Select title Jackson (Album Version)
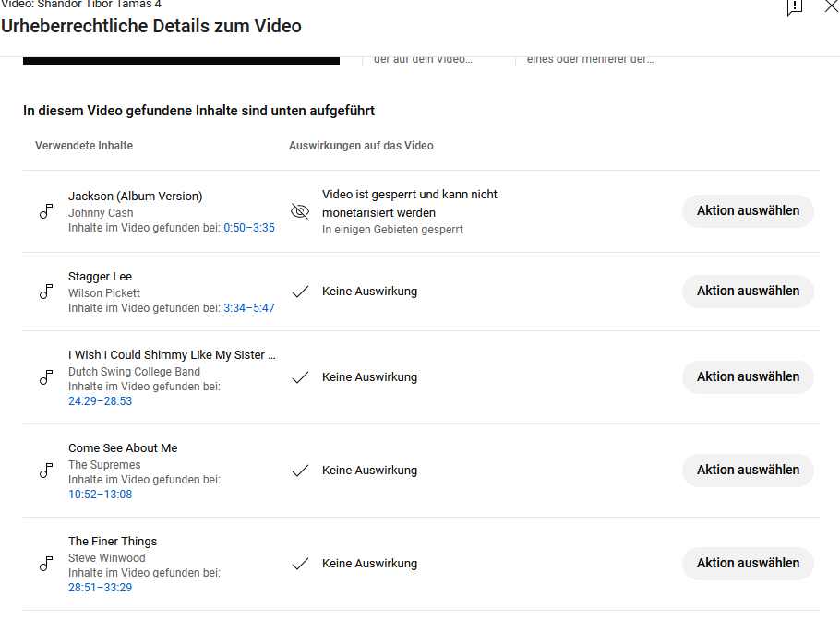This screenshot has width=840, height=620. pyautogui.click(x=136, y=197)
